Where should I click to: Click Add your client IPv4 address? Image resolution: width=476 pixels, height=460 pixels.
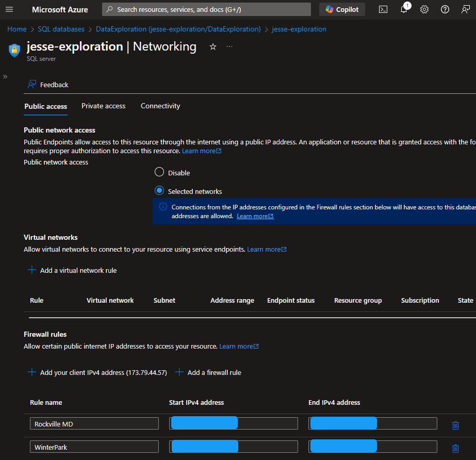(97, 372)
